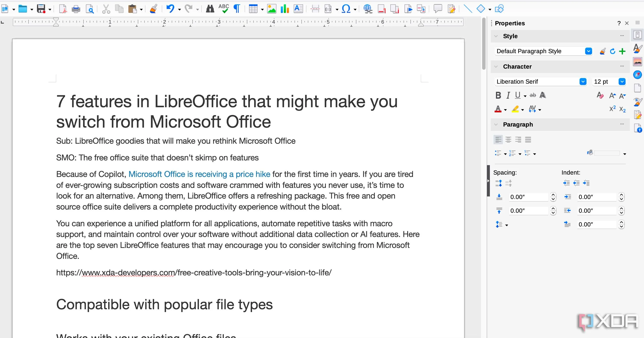Run Spelling check ABC icon
The image size is (644, 338).
click(223, 9)
